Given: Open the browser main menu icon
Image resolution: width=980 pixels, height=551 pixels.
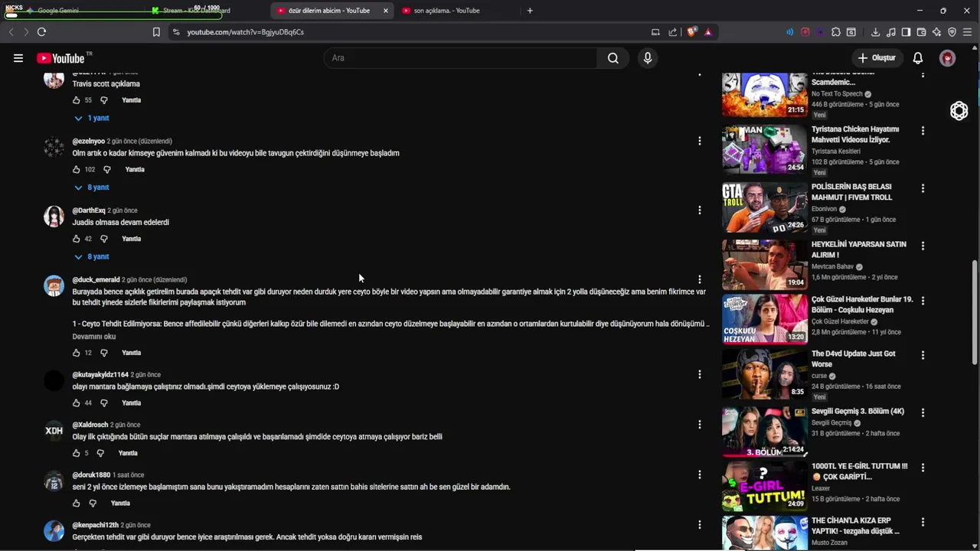Looking at the screenshot, I should pos(968,32).
